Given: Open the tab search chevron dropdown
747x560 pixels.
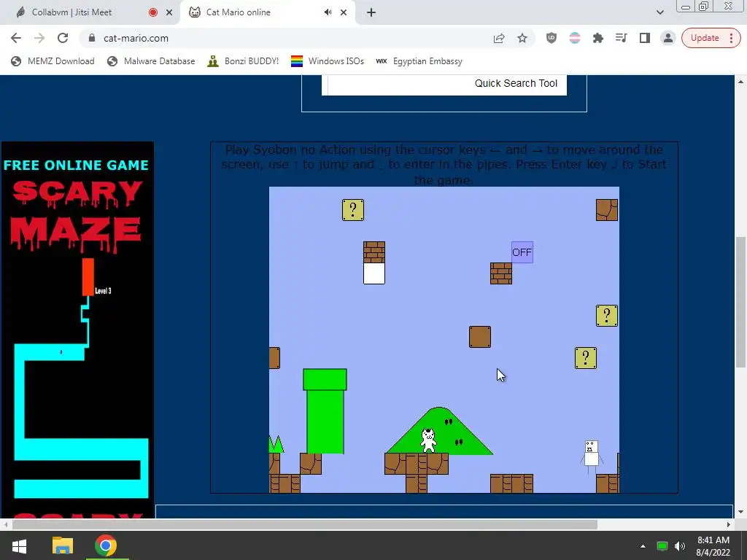Looking at the screenshot, I should (x=659, y=12).
